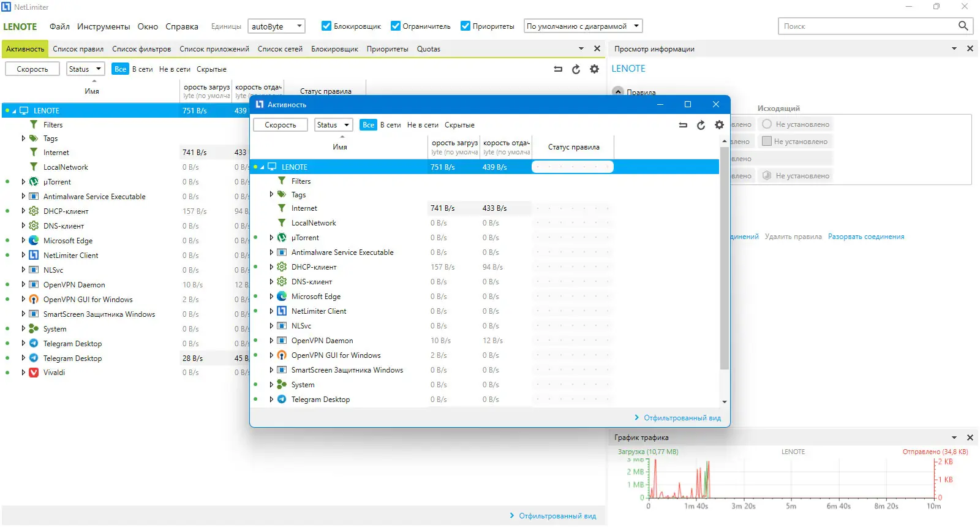Expand the µTorrent node in the floating window
The height and width of the screenshot is (527, 980).
tap(271, 238)
